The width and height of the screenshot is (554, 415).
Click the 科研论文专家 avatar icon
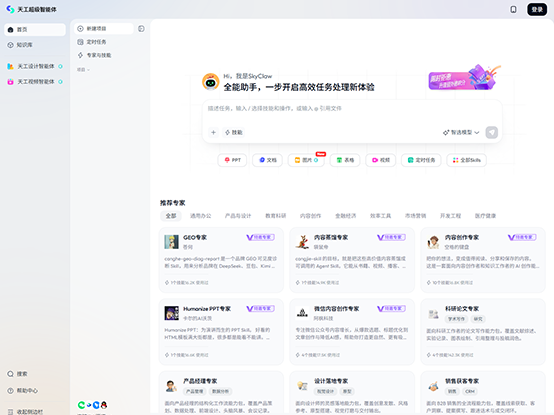[433, 313]
